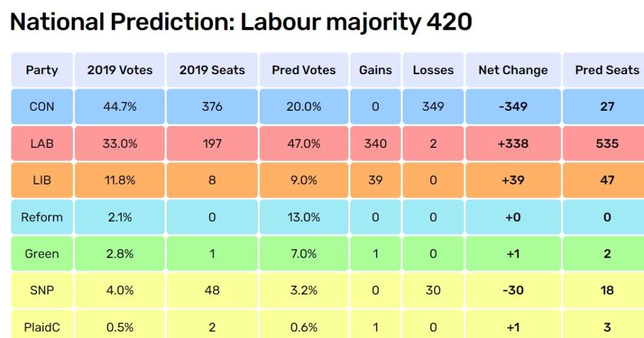Screen dimensions: 644x338
Task: Click the Gains column header
Action: coord(375,70)
